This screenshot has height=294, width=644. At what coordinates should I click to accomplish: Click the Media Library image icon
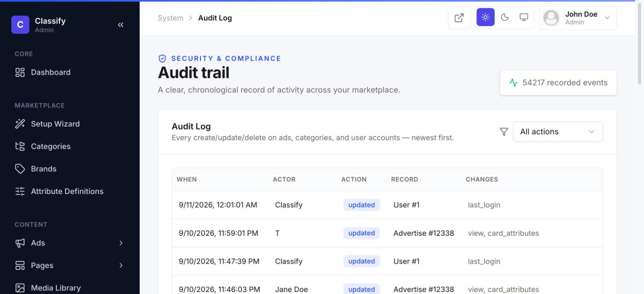click(20, 288)
